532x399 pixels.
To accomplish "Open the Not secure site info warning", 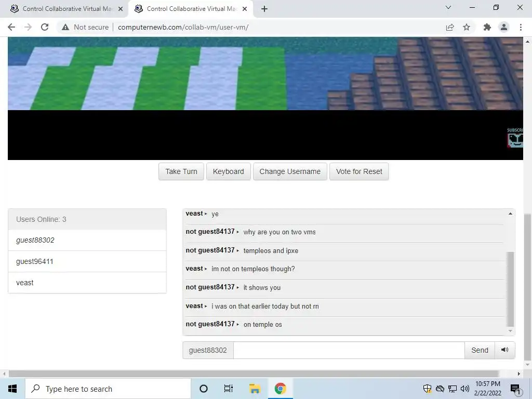I will (85, 27).
